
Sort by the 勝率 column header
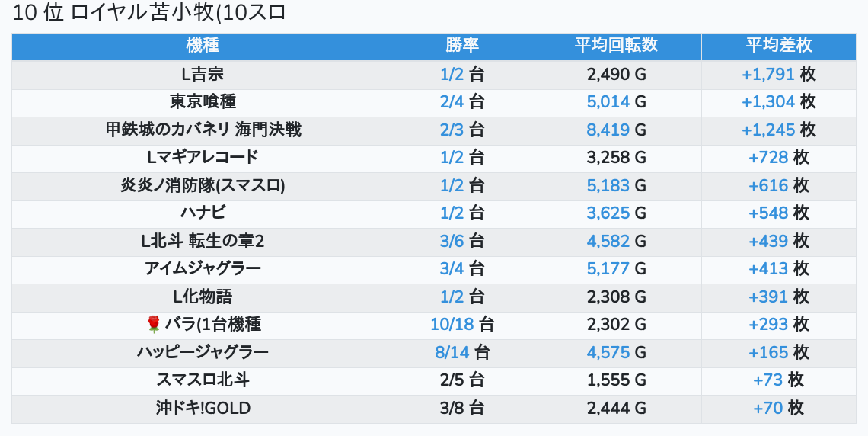[x=462, y=46]
